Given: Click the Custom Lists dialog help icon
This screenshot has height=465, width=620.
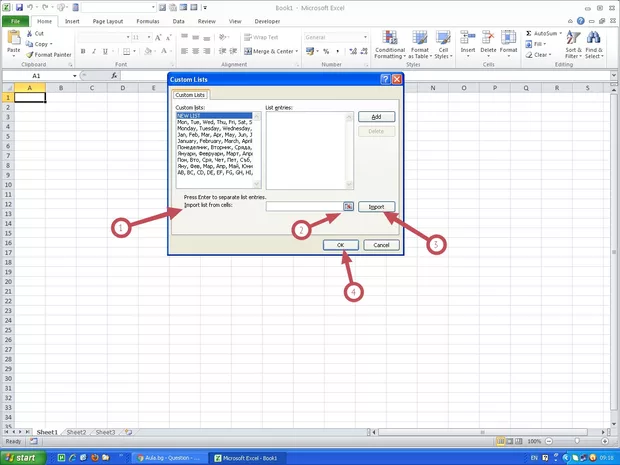Looking at the screenshot, I should 385,78.
